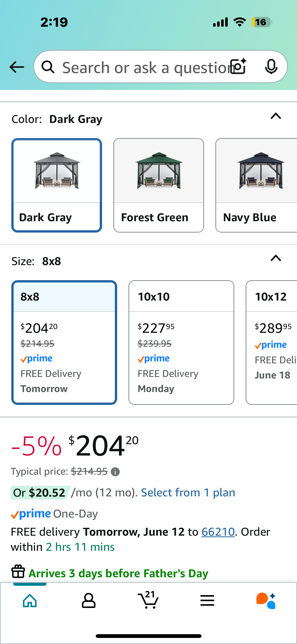Viewport: 297px width, 644px height.
Task: Open the hamburger menu icon
Action: point(207,600)
